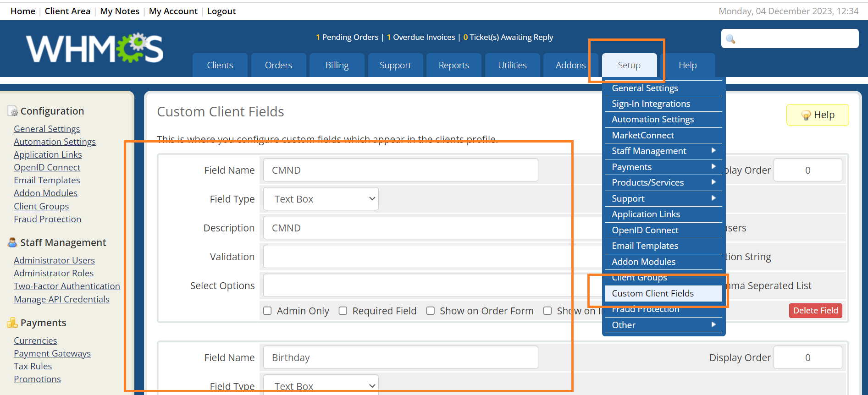Open the Orders tab
868x395 pixels.
tap(278, 65)
